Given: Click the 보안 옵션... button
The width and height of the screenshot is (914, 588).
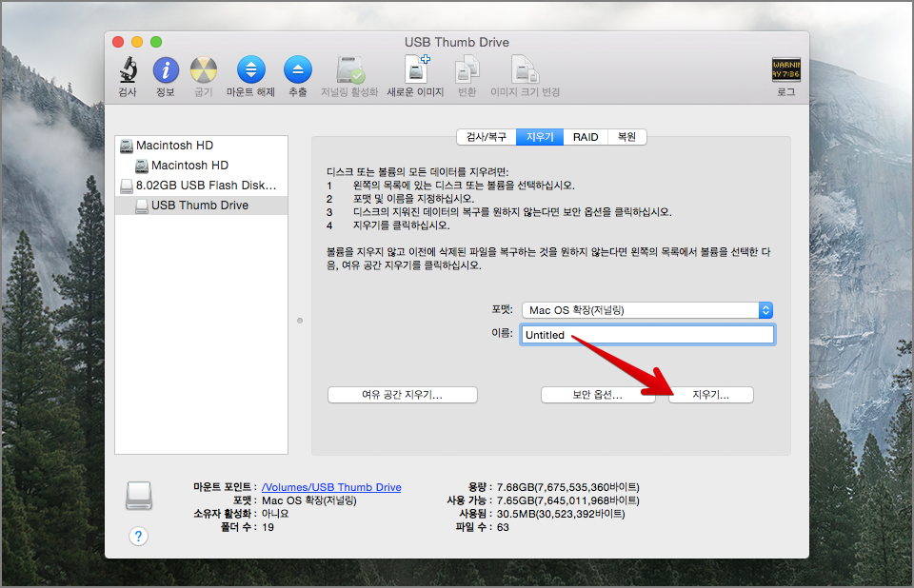Looking at the screenshot, I should click(x=598, y=395).
